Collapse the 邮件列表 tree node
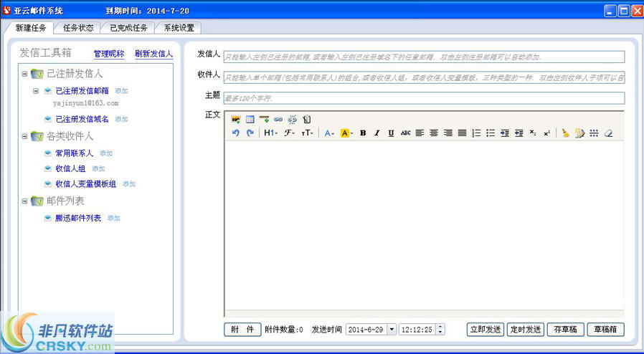The height and width of the screenshot is (354, 644). (24, 201)
